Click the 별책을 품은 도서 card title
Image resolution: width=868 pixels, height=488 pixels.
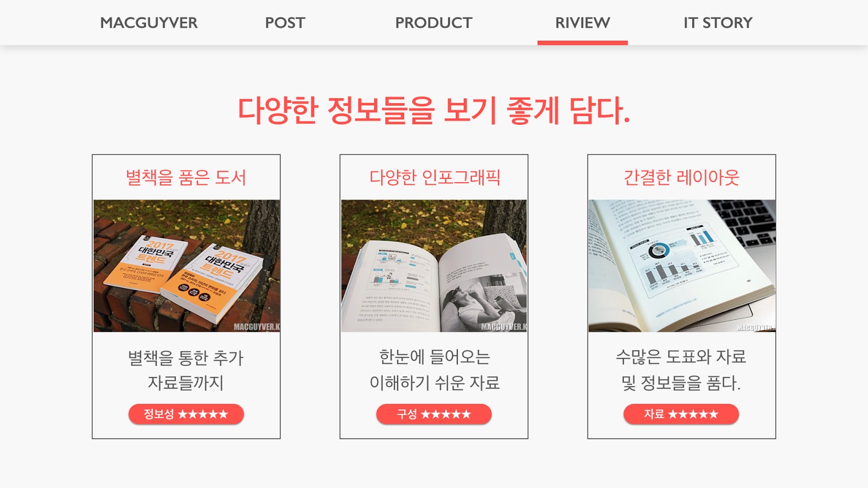click(x=186, y=177)
